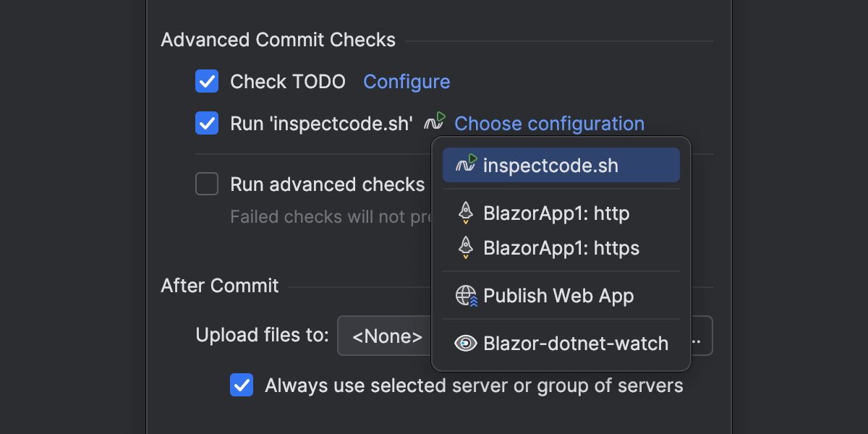Open the Configure link for Check TODO
Viewport: 868px width, 434px height.
coord(407,82)
